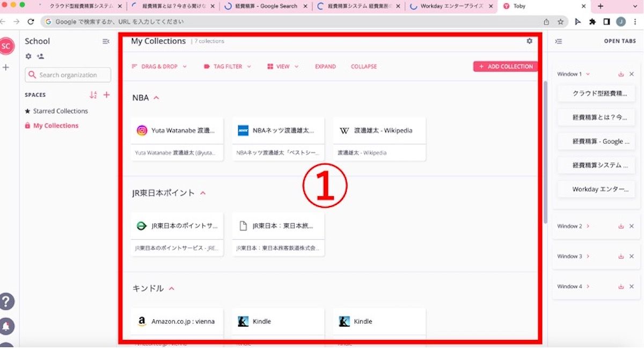This screenshot has height=348, width=644.
Task: Click the Search organization field
Action: coord(68,75)
